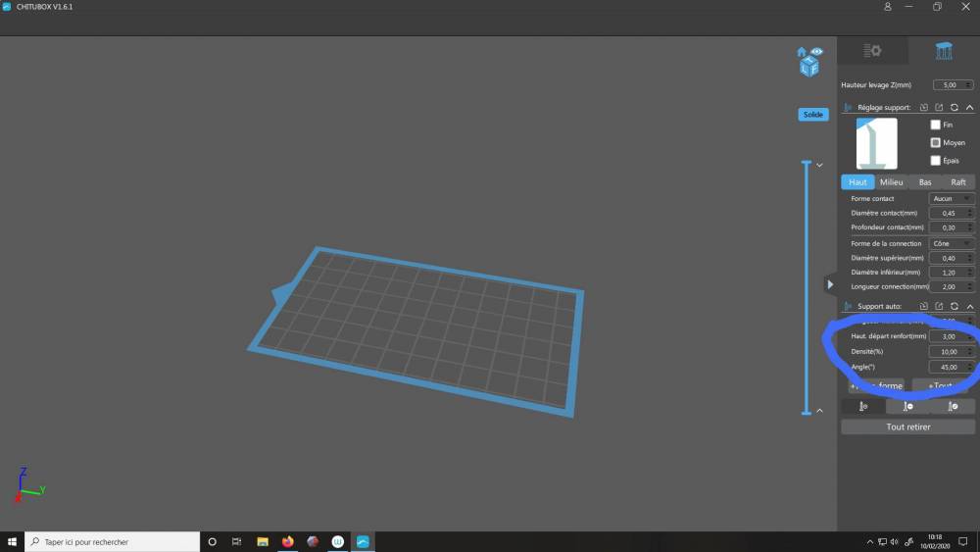Screen dimensions: 980x552
Task: Open the print settings tab icon
Action: [872, 51]
